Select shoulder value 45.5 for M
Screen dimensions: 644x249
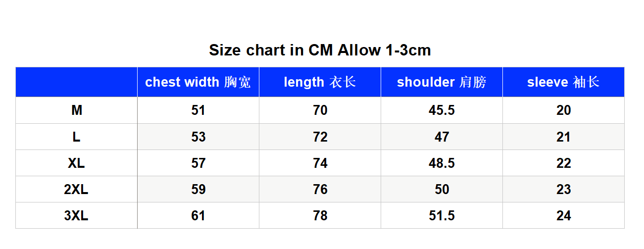pyautogui.click(x=442, y=110)
